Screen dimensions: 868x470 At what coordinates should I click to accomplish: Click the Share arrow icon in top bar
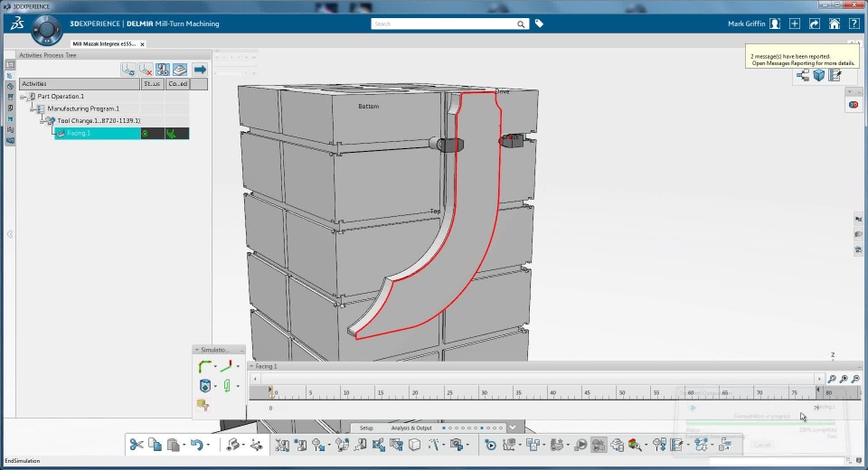[x=815, y=23]
